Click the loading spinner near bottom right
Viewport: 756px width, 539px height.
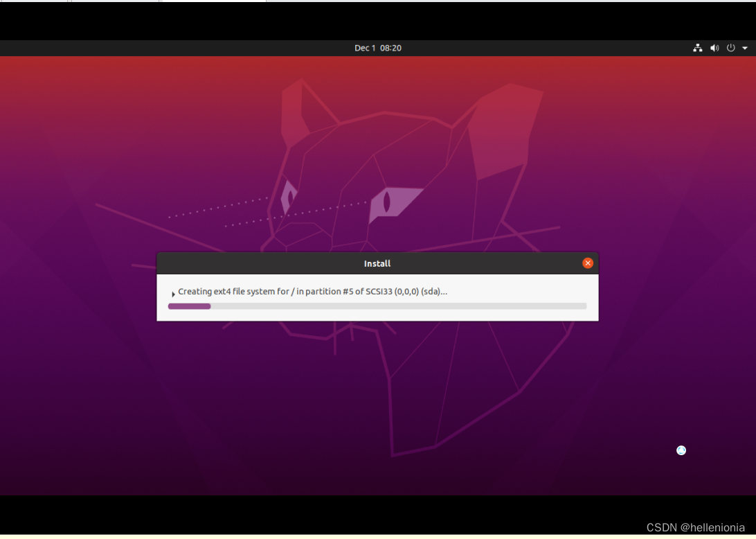tap(681, 450)
